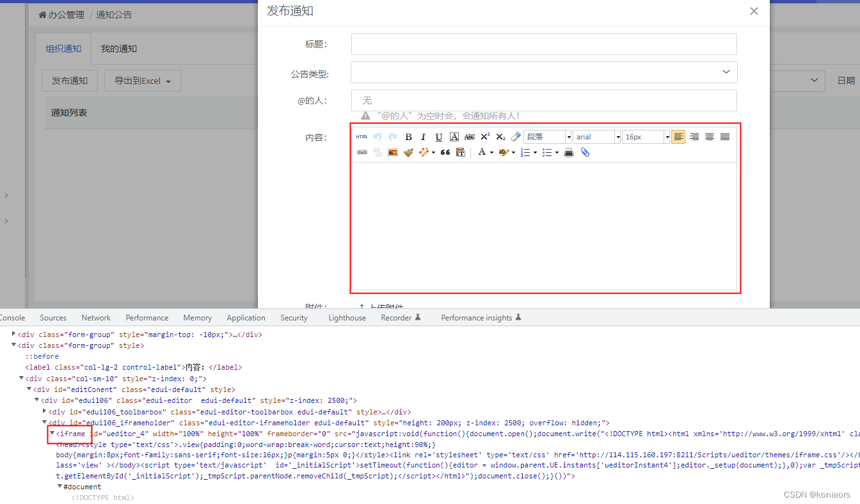Use the format painter brush icon
This screenshot has width=860, height=504.
(x=409, y=152)
